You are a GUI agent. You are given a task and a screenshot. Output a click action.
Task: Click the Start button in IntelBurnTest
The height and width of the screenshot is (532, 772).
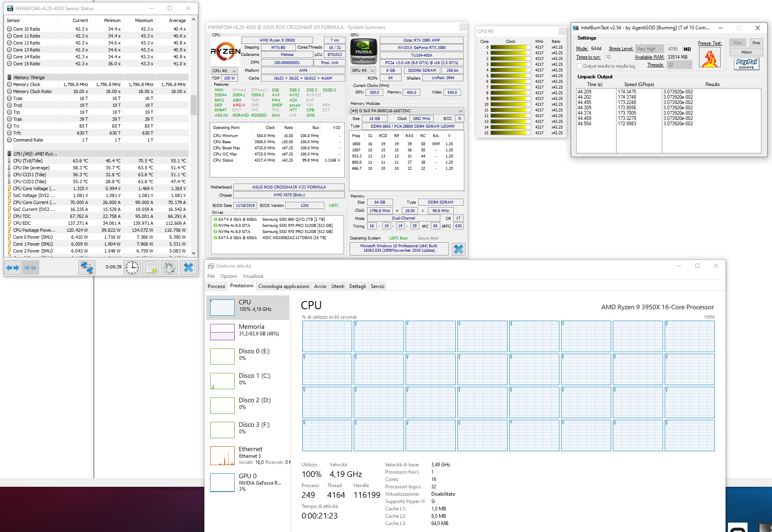pos(738,42)
